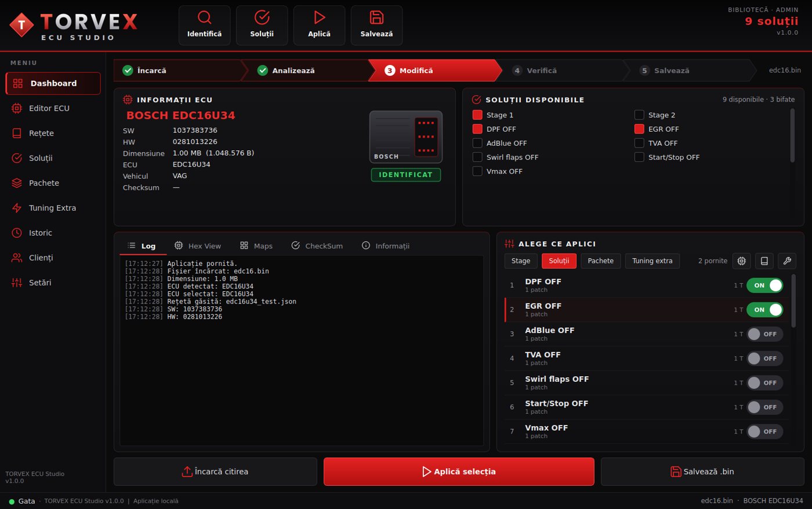
Task: Click the Soluții disponibile panel scrollbar
Action: pos(793,135)
